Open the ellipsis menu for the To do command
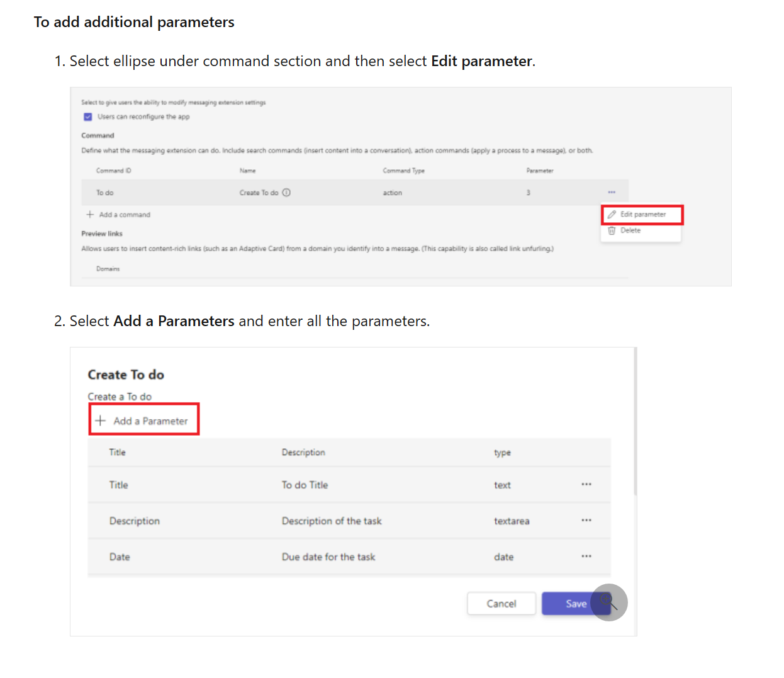This screenshot has width=784, height=678. tap(610, 191)
